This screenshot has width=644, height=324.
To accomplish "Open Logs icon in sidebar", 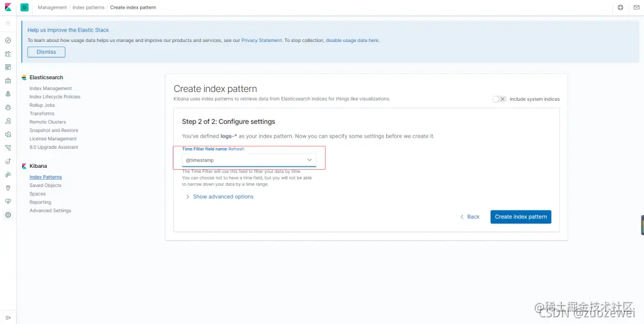I will 8,135.
